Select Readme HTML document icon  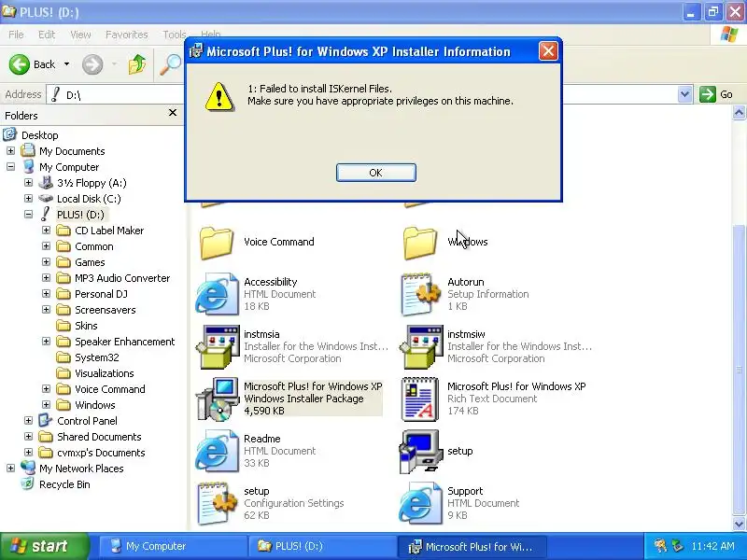click(x=218, y=451)
